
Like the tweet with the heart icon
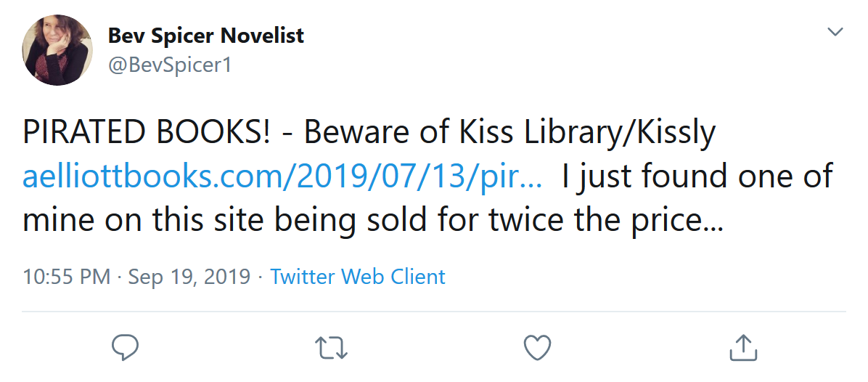pos(537,348)
